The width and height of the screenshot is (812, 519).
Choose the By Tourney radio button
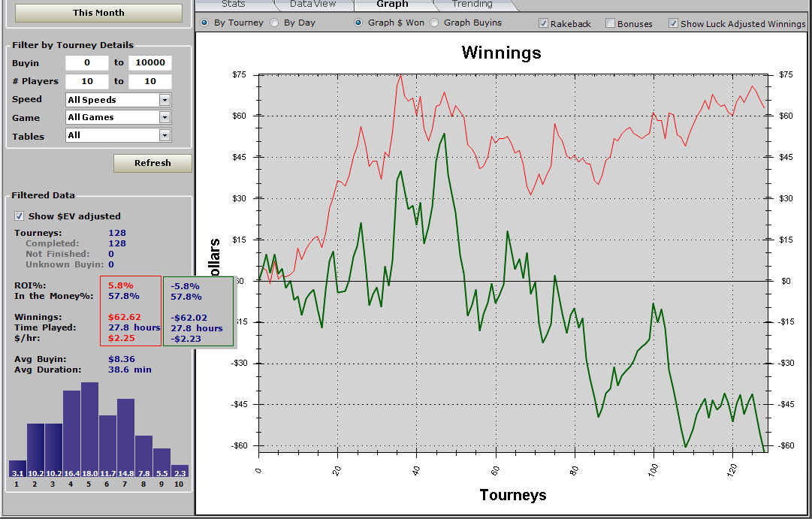click(204, 23)
